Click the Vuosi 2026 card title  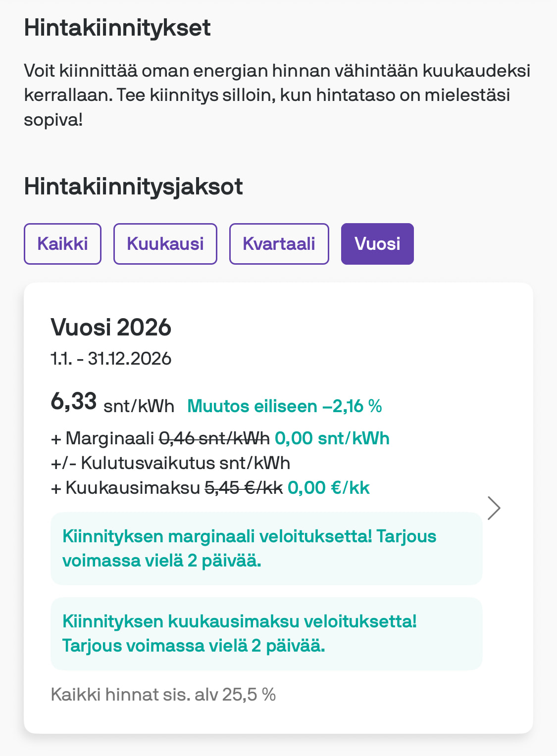111,328
